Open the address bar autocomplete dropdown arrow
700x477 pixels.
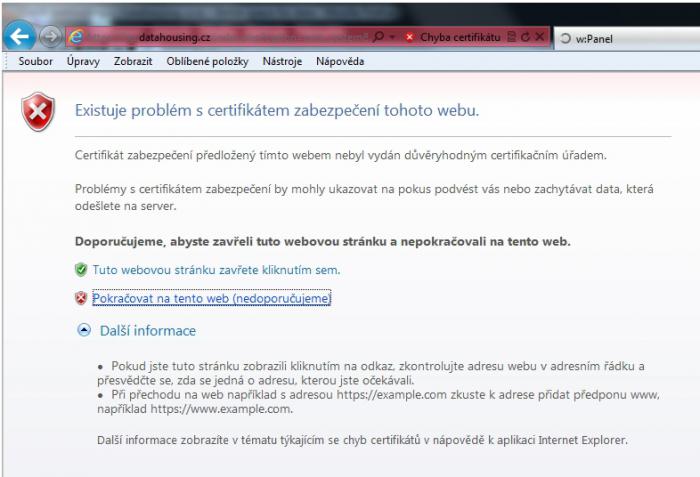[392, 37]
